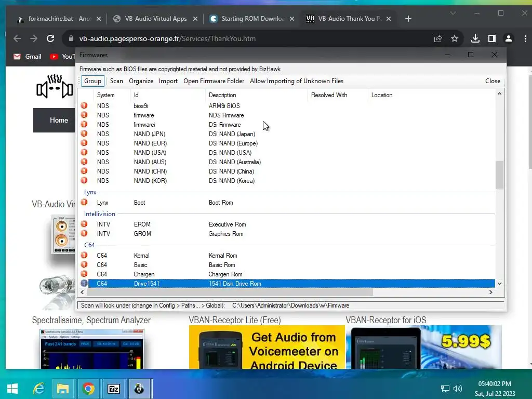532x399 pixels.
Task: Sort by the System column header
Action: (112, 95)
